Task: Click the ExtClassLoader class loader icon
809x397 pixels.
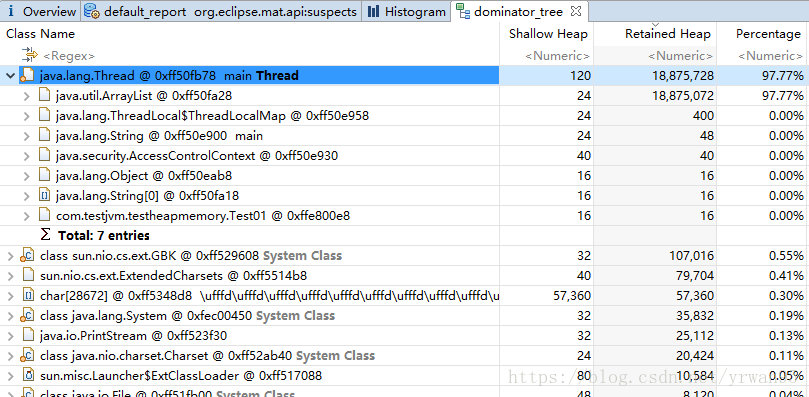Action: pyautogui.click(x=28, y=375)
